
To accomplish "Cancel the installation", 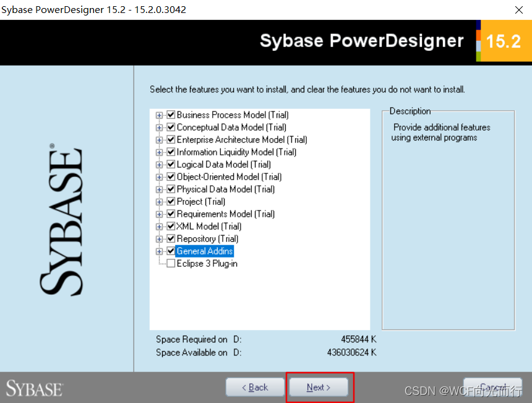I will point(492,386).
